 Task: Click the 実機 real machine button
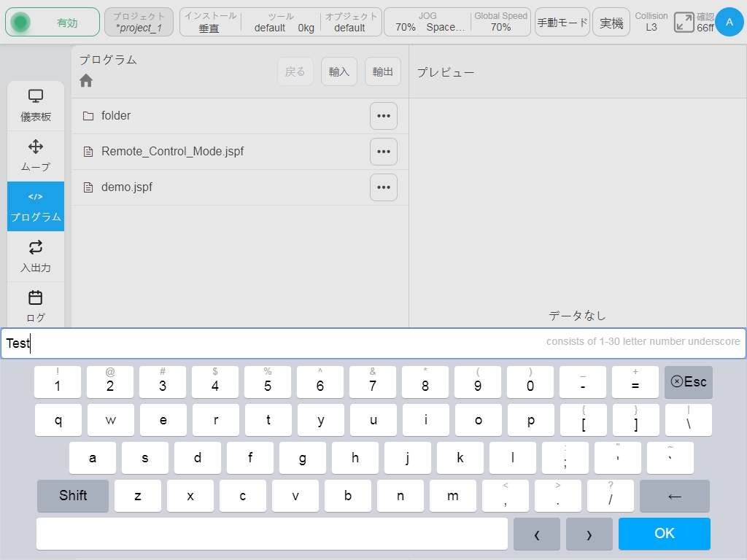tap(611, 22)
